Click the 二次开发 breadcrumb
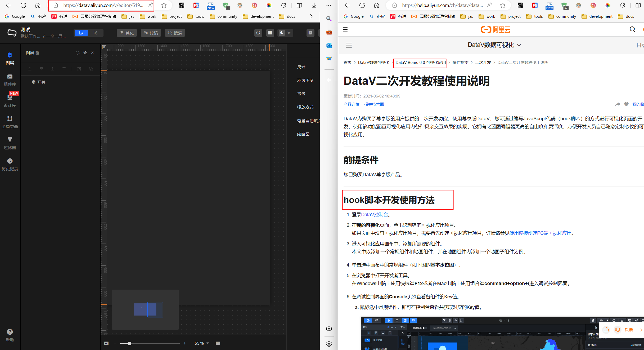Viewport: 644px width, 350px height. point(483,62)
